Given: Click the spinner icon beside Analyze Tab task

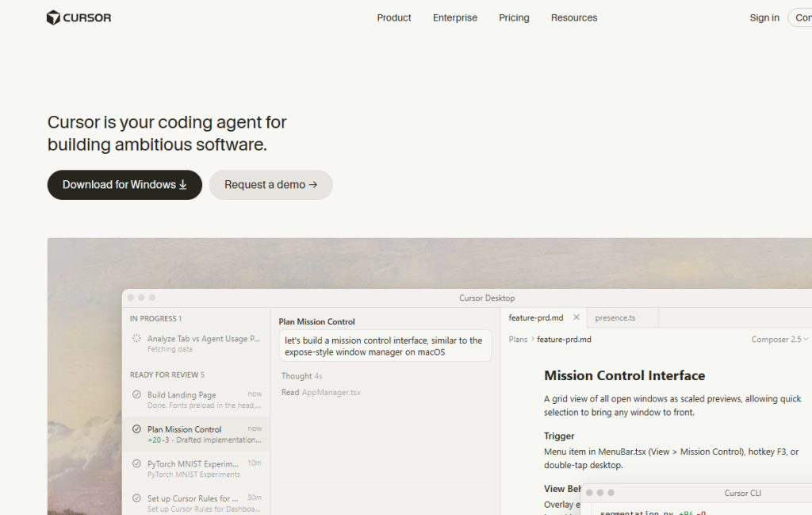Looking at the screenshot, I should click(x=136, y=338).
